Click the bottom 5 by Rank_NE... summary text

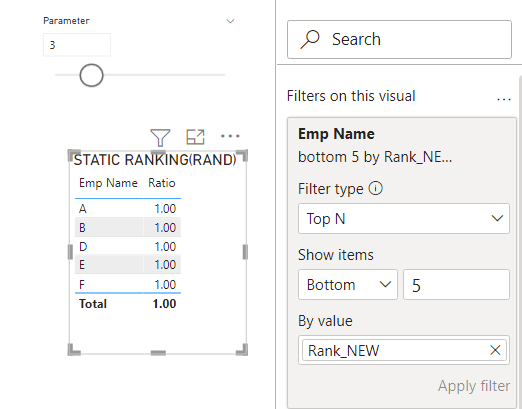point(375,157)
